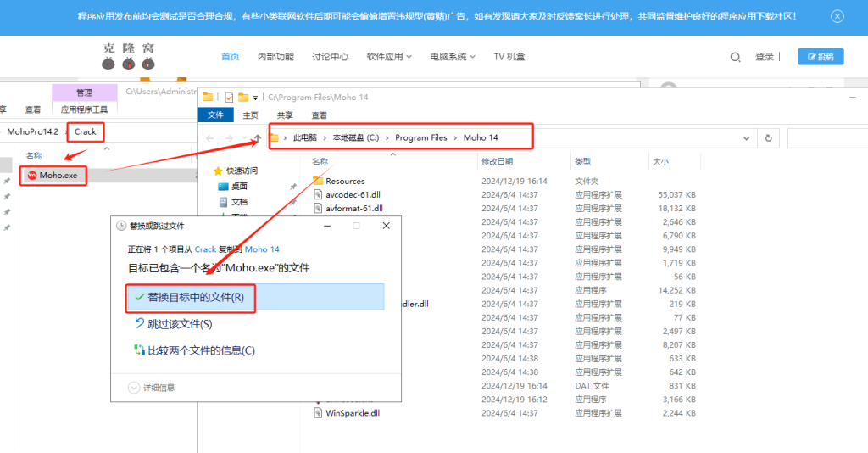The image size is (868, 453).
Task: Click the Back arrow in Moho 14 explorer
Action: click(x=210, y=138)
